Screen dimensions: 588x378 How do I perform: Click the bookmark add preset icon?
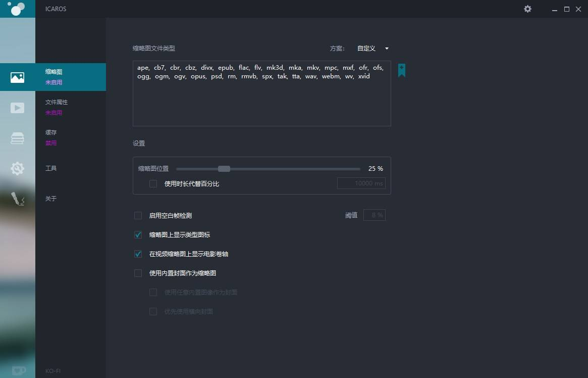tap(402, 70)
